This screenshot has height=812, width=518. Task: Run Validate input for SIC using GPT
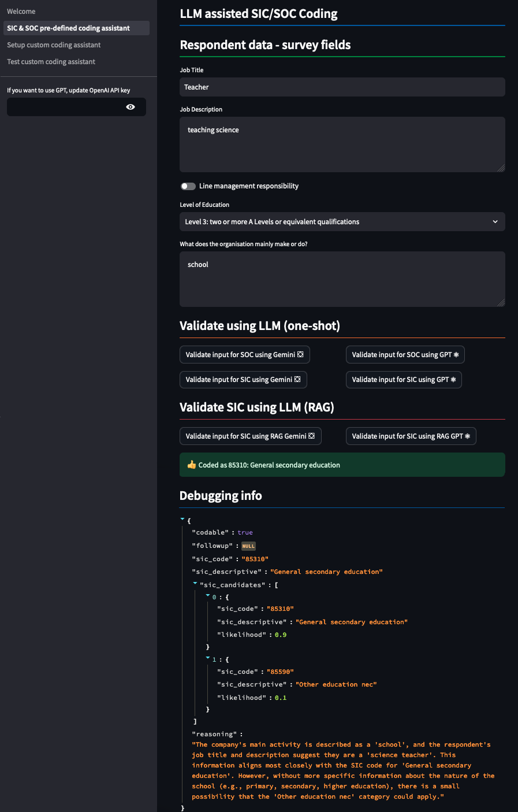(x=404, y=380)
